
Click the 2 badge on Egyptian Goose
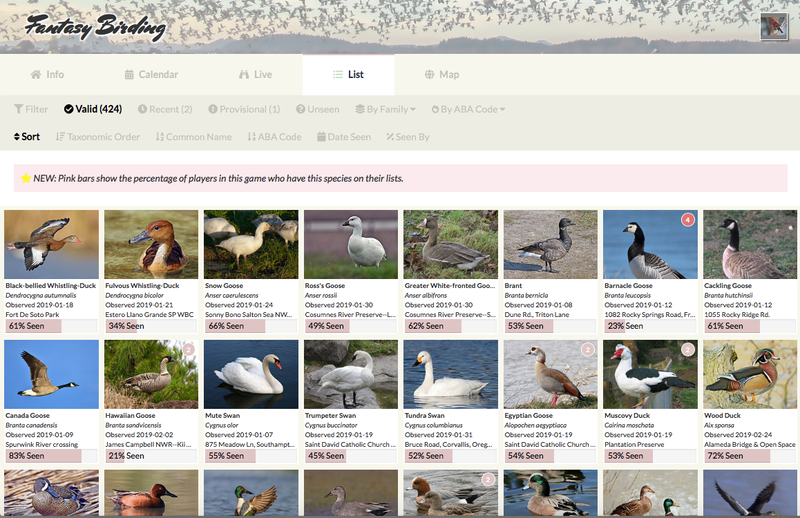588,350
